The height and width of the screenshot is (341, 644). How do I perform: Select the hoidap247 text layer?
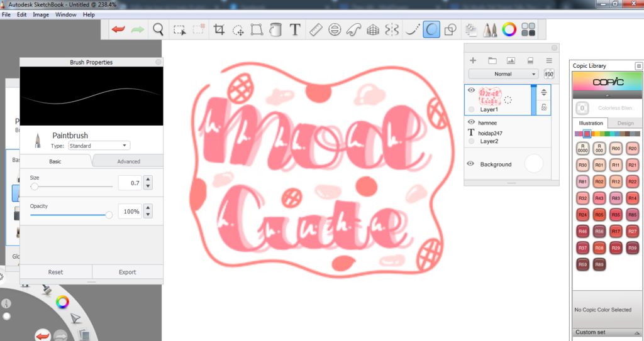490,133
